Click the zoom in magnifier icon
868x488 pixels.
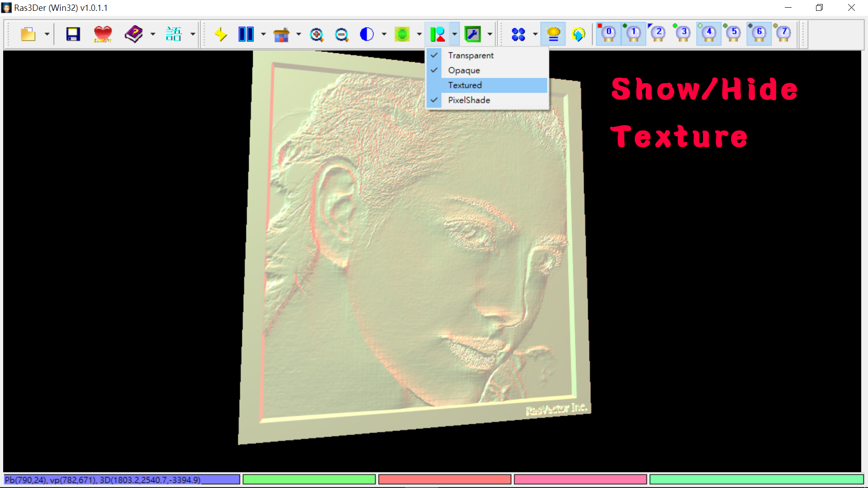316,34
